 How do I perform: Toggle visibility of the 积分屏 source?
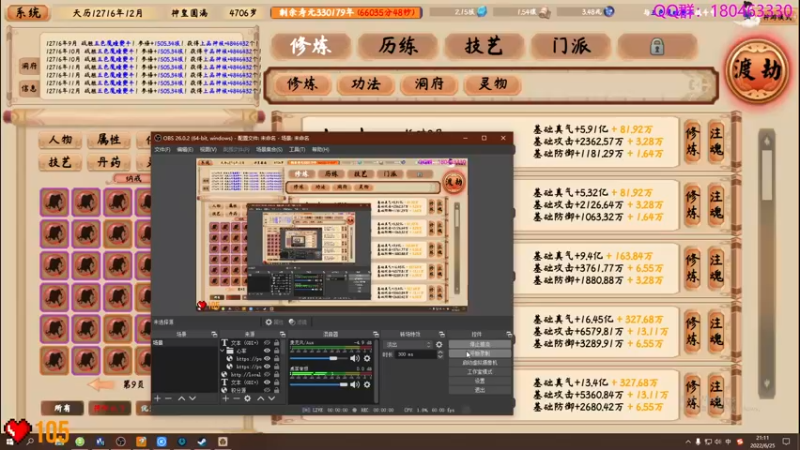(267, 390)
